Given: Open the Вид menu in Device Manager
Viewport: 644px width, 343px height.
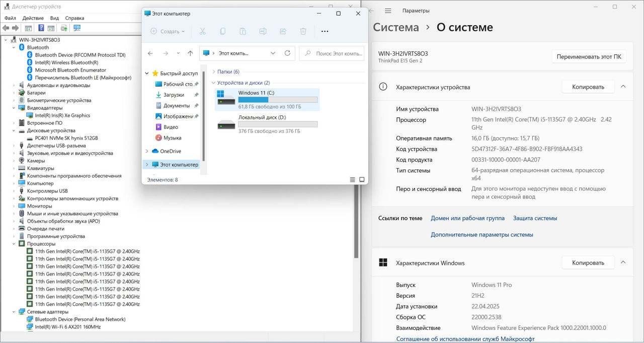Looking at the screenshot, I should tap(54, 18).
